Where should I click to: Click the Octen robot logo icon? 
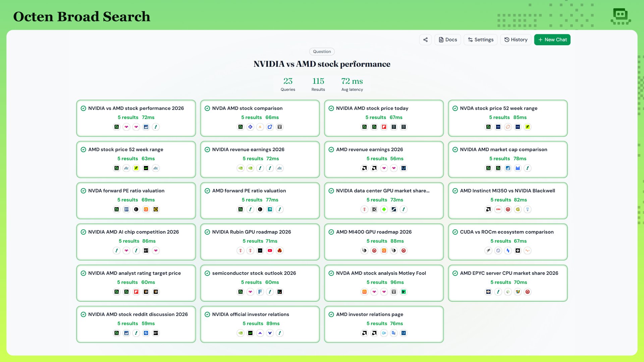621,16
